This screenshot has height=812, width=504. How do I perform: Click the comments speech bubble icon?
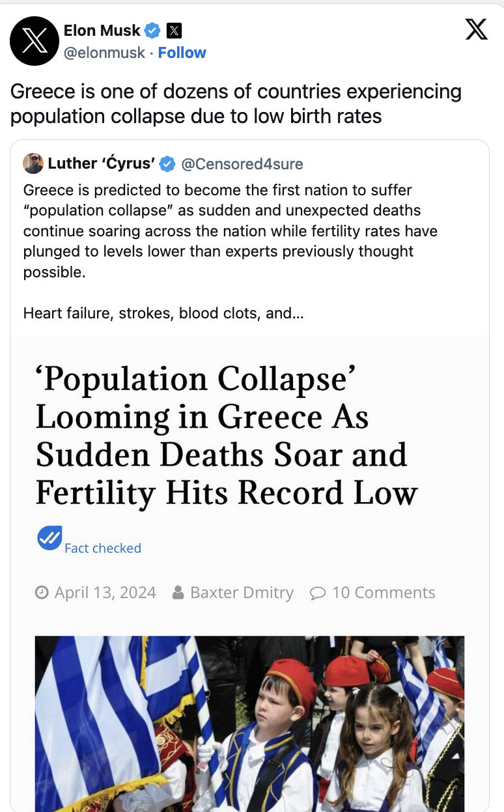318,593
